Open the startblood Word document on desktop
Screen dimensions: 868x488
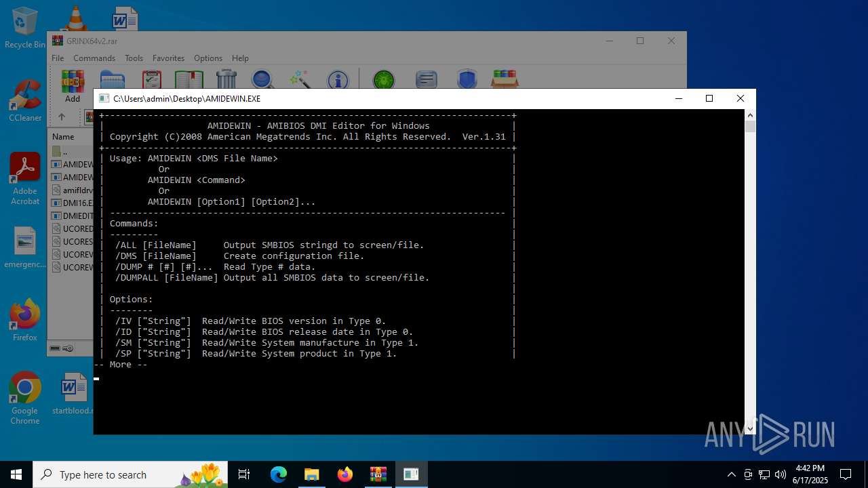[x=73, y=393]
